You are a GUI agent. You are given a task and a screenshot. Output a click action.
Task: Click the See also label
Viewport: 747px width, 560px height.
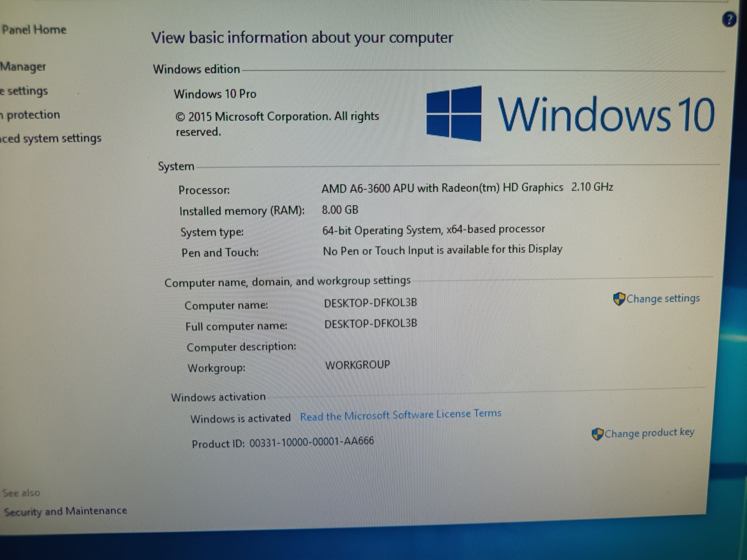pyautogui.click(x=21, y=493)
